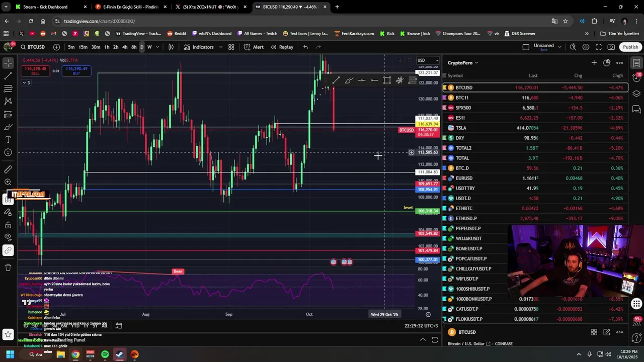Enter fullscreen chart mode

pos(599,47)
